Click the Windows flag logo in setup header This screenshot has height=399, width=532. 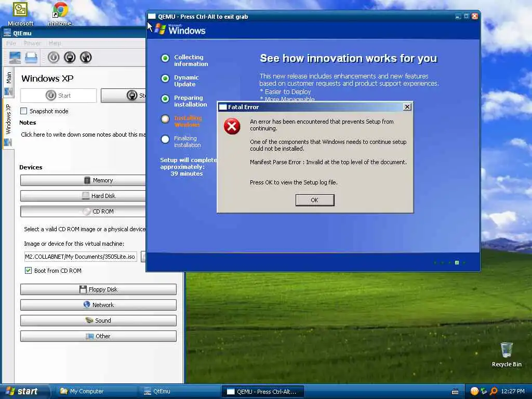160,29
